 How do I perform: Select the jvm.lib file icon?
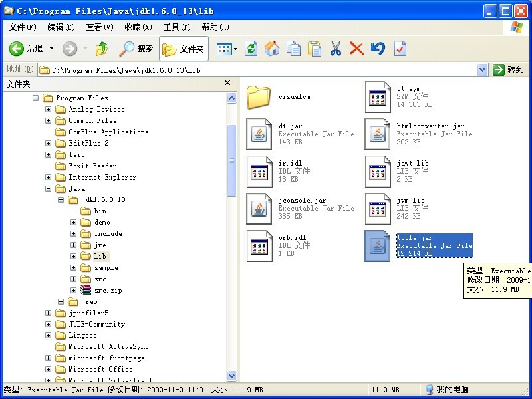(x=378, y=209)
